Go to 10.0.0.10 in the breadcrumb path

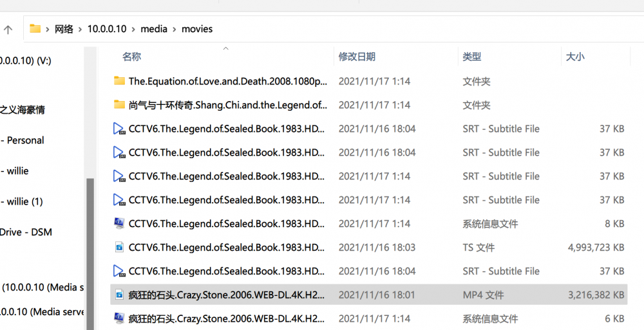tap(107, 29)
